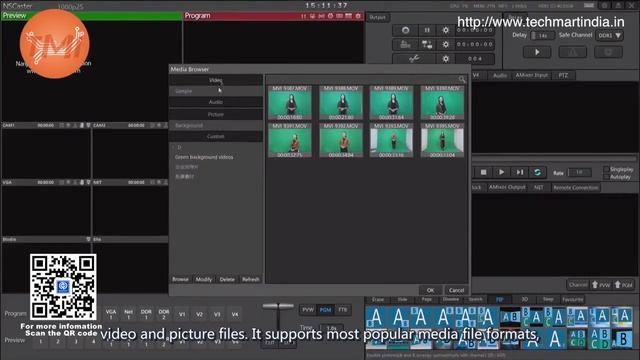Viewport: 640px width, 360px height.
Task: Click the play button under Delay
Action: click(537, 52)
